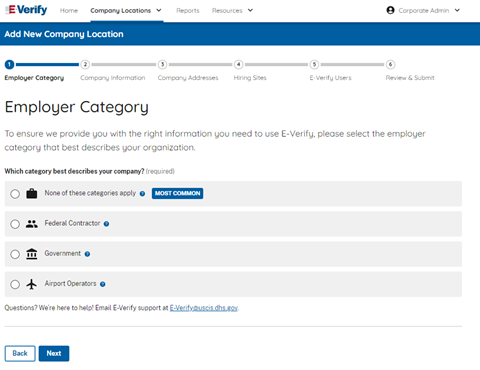Open help info for None of these categories apply
Image resolution: width=480 pixels, height=370 pixels.
coord(142,194)
